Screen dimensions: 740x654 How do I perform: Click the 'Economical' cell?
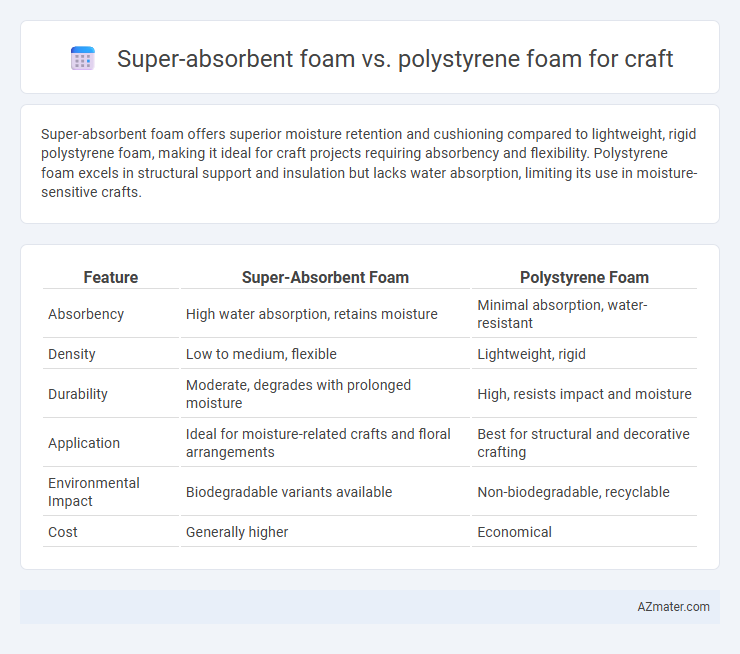(x=514, y=532)
